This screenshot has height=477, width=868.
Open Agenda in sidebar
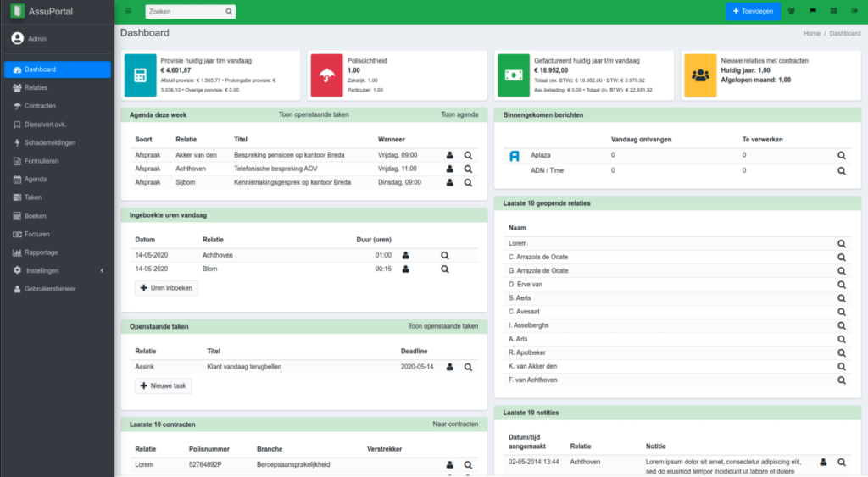pyautogui.click(x=58, y=180)
